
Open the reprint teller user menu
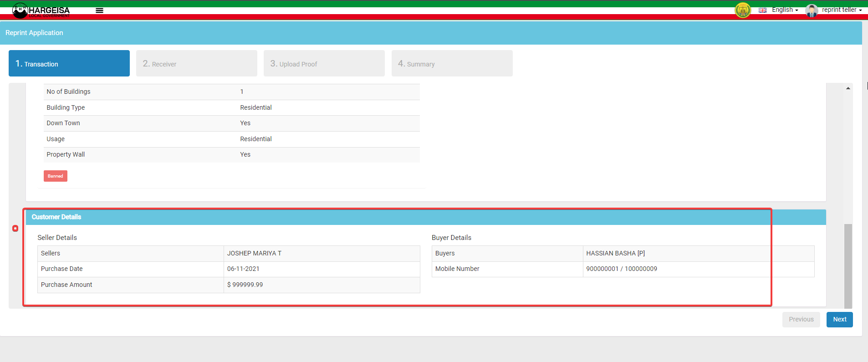click(842, 10)
